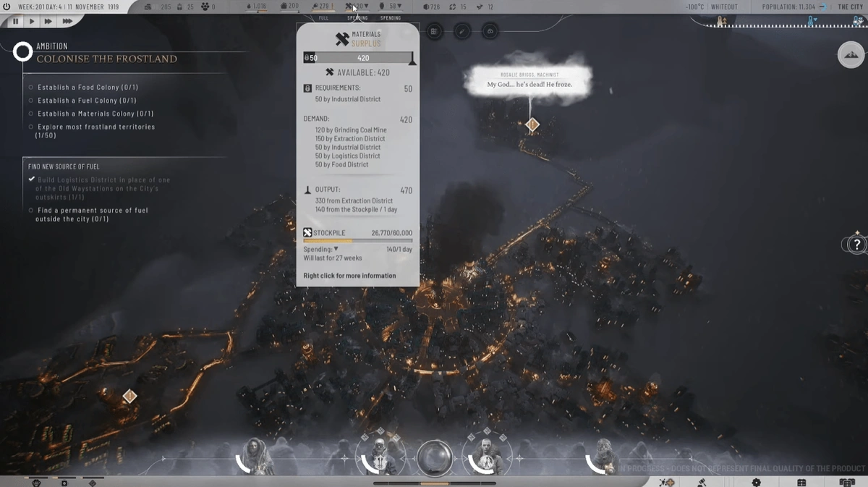Click the shelter resource showing 200
868x487 pixels.
pyautogui.click(x=289, y=7)
